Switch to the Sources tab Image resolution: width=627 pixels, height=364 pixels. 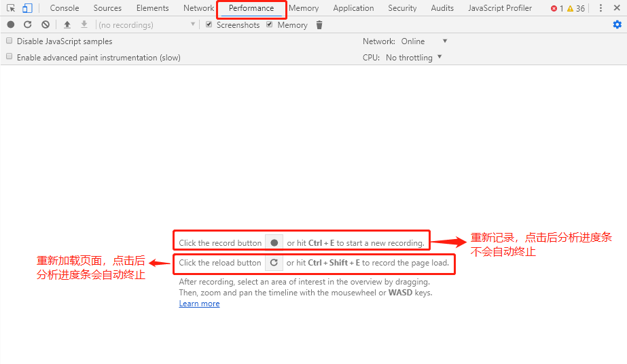point(107,8)
